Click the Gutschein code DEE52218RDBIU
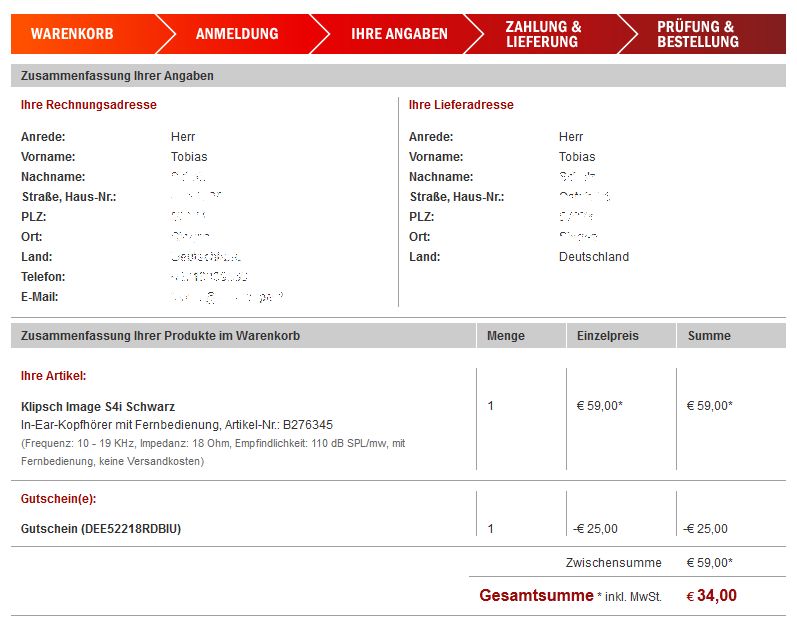 tap(101, 529)
